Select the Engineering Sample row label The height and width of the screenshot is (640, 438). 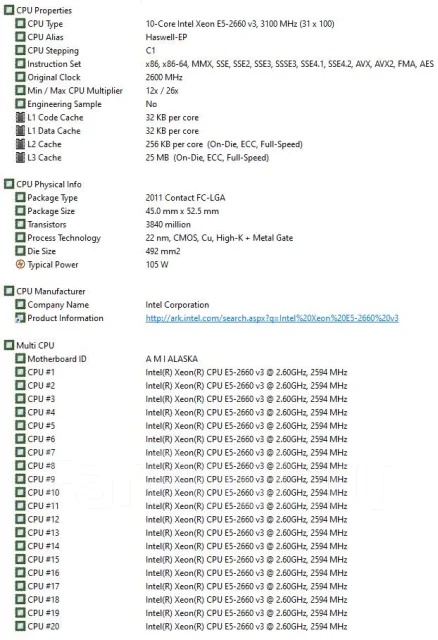tap(64, 104)
